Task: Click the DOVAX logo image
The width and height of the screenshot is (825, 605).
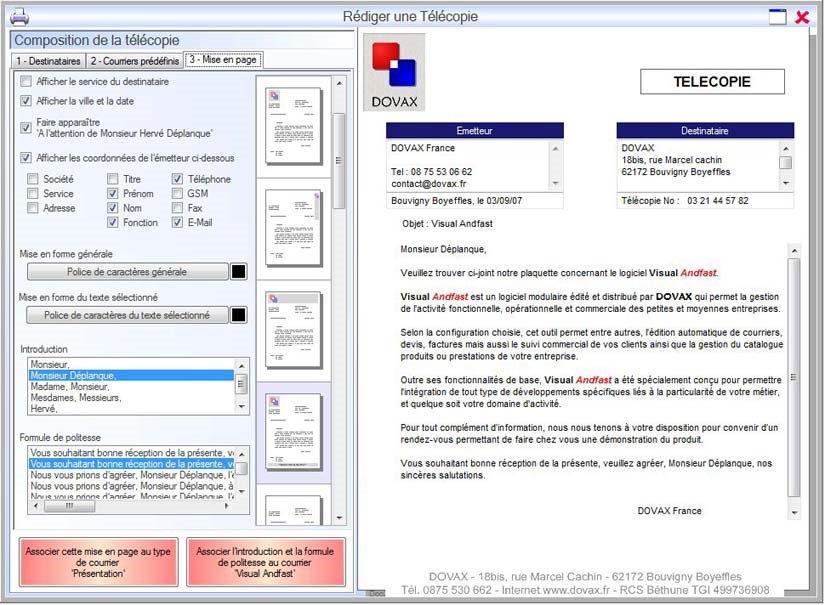Action: click(x=394, y=73)
